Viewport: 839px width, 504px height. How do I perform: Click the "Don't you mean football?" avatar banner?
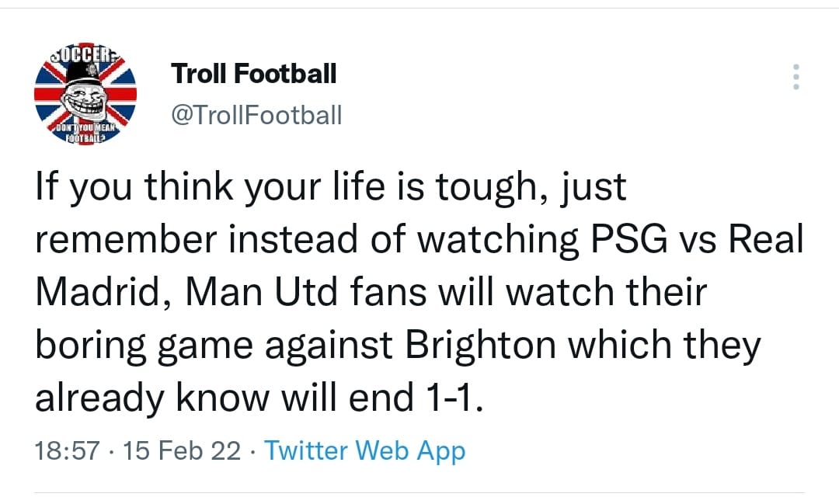point(85,133)
